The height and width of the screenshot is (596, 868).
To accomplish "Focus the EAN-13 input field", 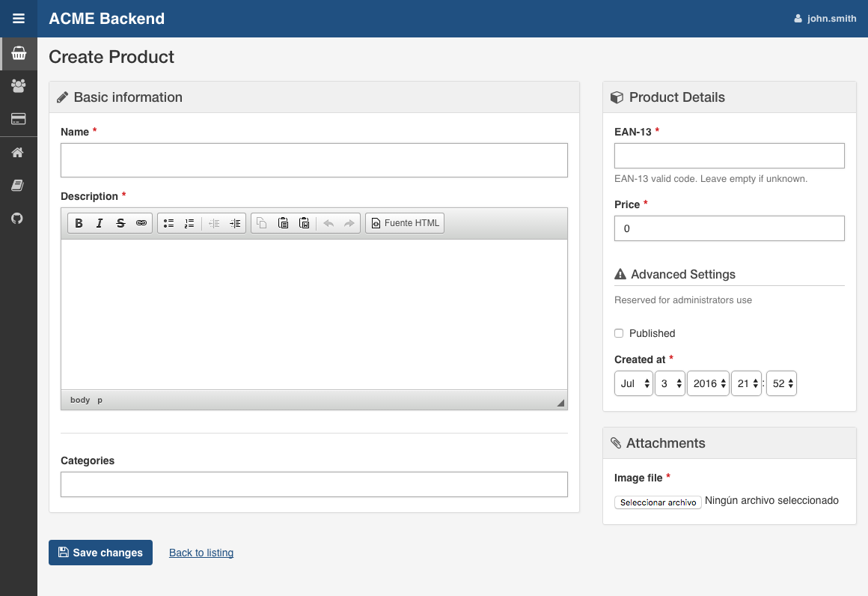I will point(729,156).
